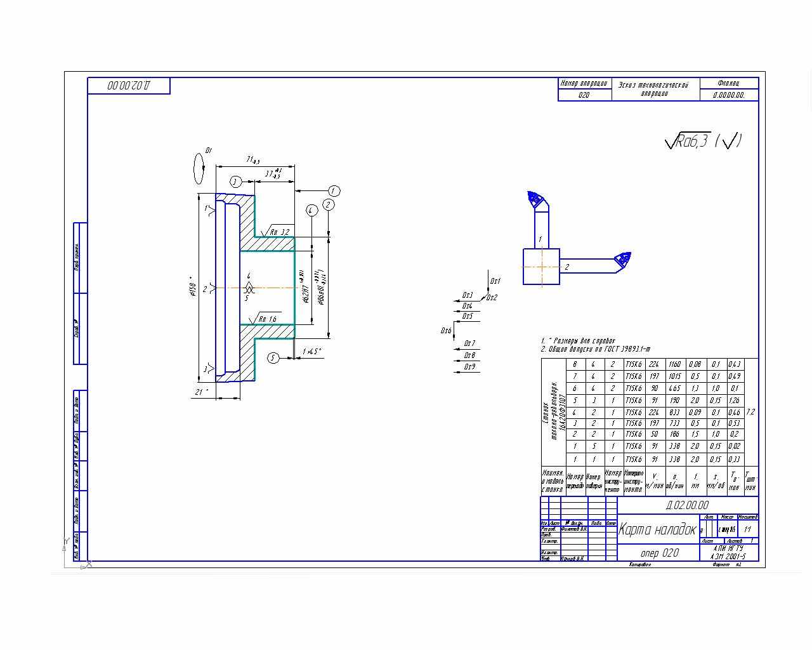Click the ø158 diameter dimension
Screen dimensions: 812x650
[x=193, y=286]
